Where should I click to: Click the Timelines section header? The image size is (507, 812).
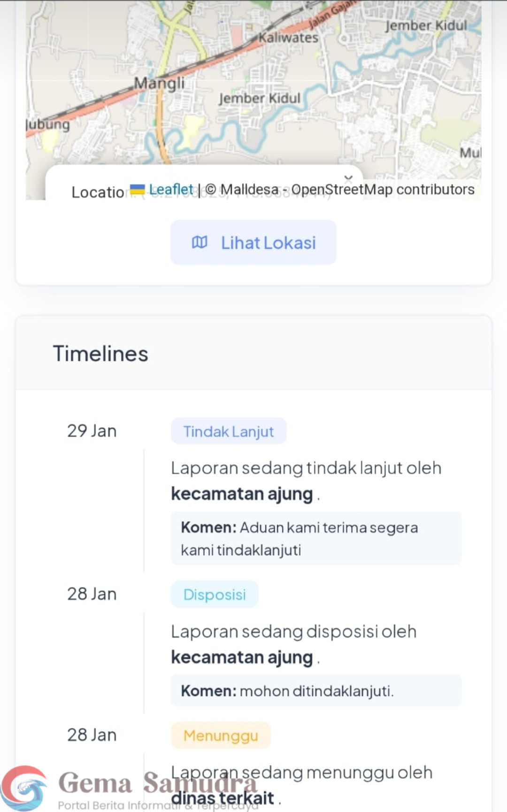(100, 354)
